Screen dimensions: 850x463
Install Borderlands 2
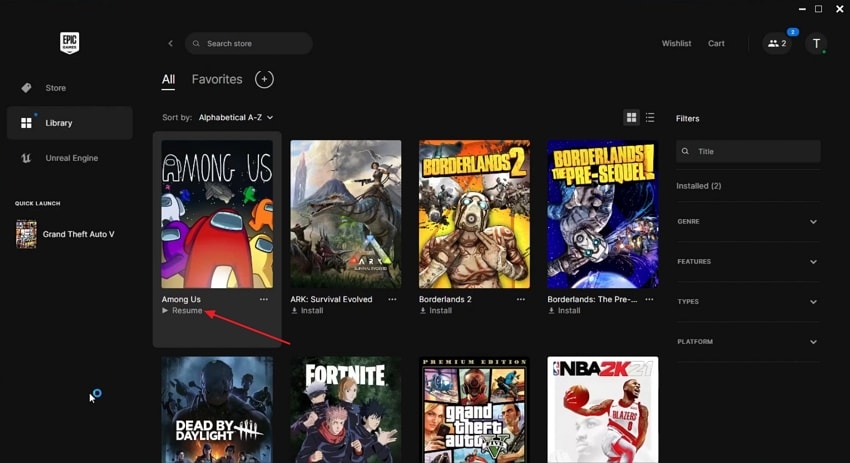pyautogui.click(x=435, y=311)
